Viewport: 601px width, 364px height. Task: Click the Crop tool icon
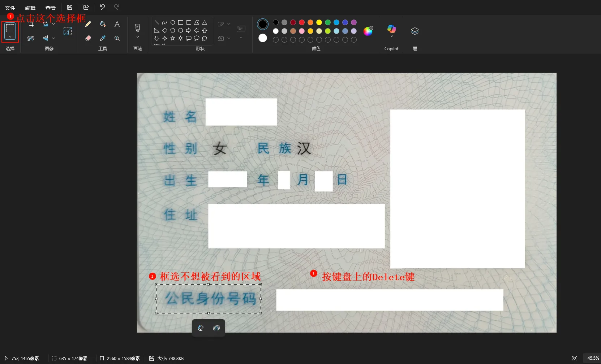31,24
